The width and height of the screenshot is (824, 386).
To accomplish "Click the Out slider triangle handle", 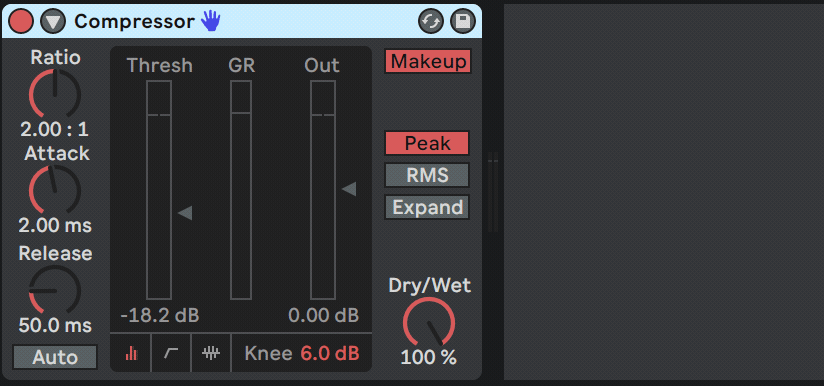I will 349,189.
